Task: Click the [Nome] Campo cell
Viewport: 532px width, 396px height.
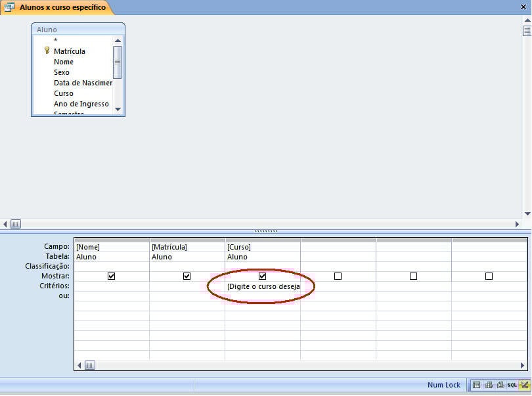Action: click(112, 247)
